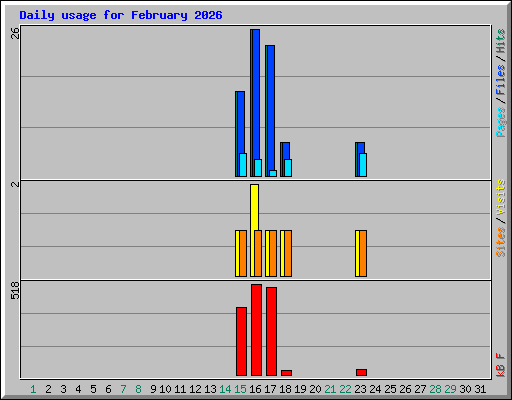Click day number 28 on the axis
The image size is (512, 400).
point(435,389)
